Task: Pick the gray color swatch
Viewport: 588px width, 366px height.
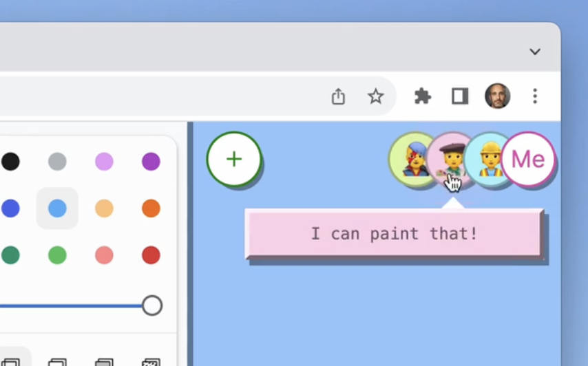Action: point(57,162)
